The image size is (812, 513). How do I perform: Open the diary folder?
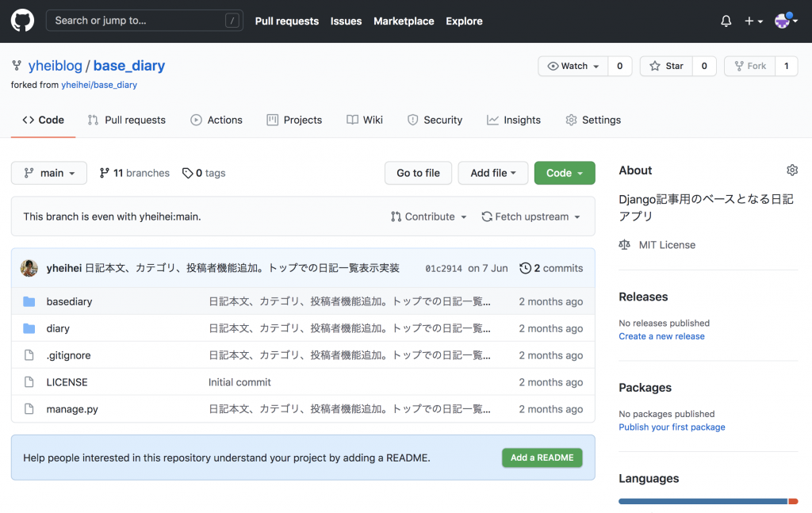point(58,328)
